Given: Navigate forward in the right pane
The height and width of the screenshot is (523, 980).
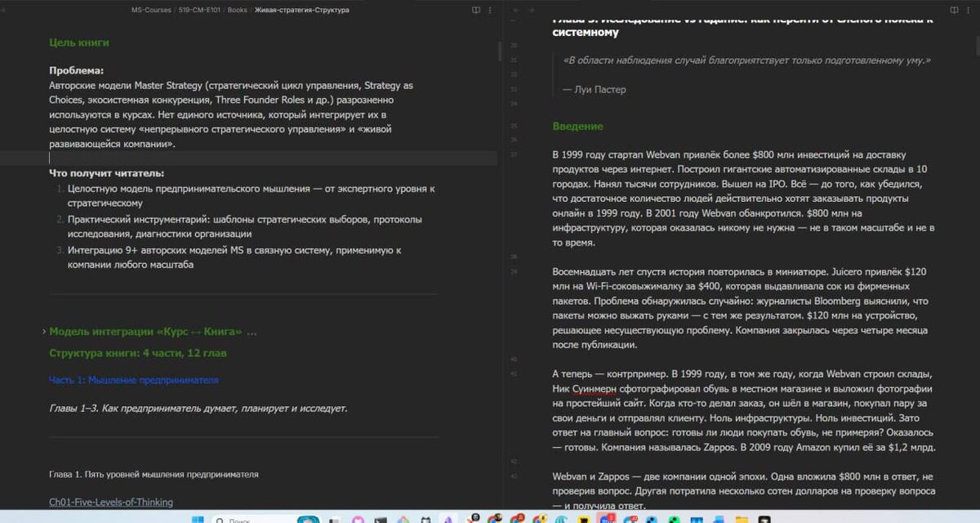Looking at the screenshot, I should 531,10.
